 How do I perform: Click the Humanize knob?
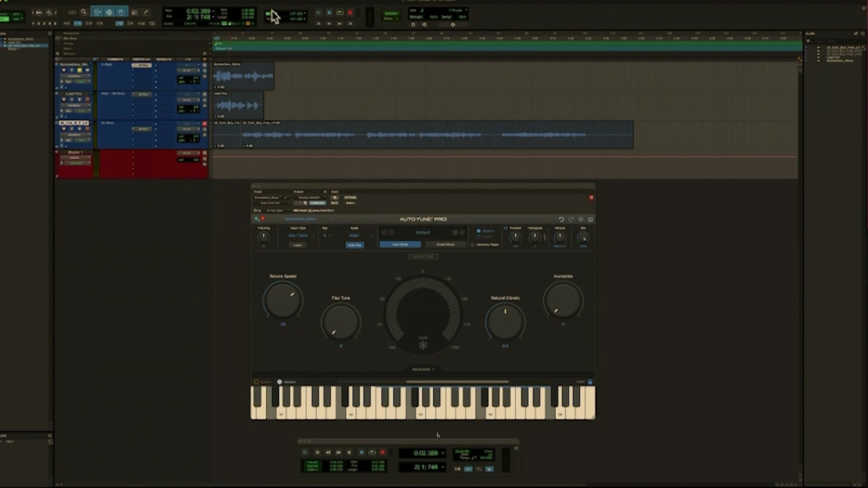(563, 300)
